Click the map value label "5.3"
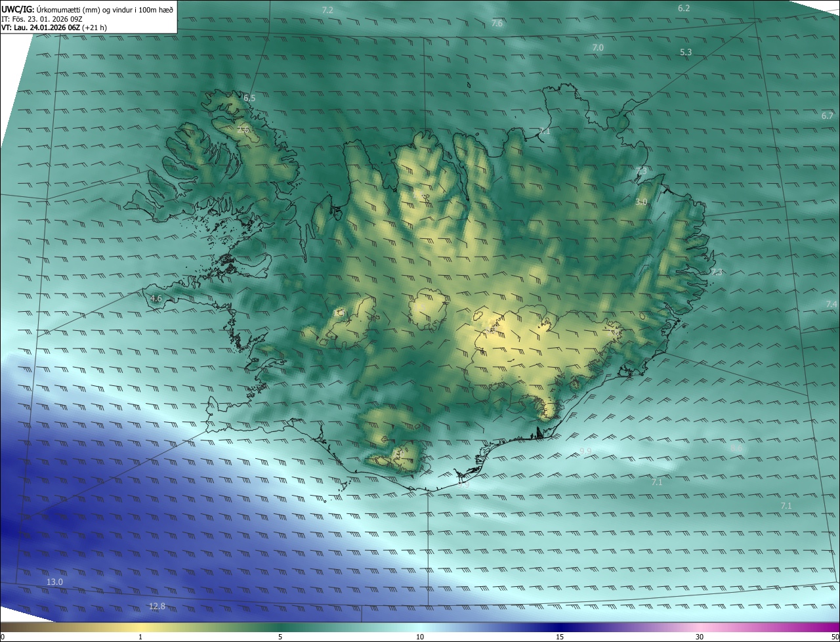The width and height of the screenshot is (840, 642). coord(686,51)
